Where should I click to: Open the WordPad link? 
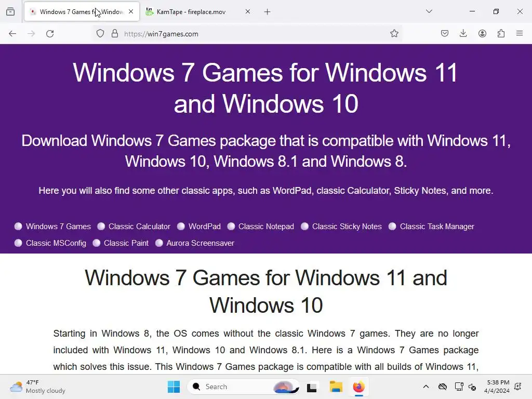click(x=205, y=227)
